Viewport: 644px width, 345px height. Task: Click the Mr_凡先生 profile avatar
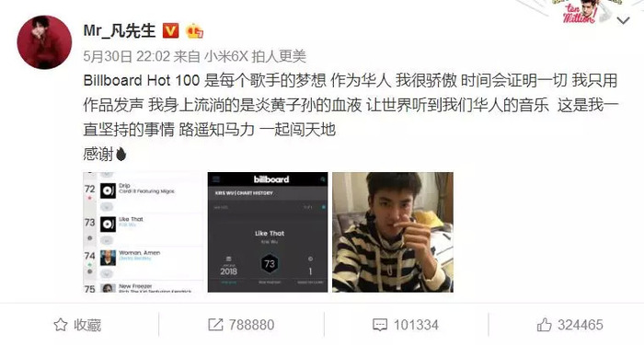click(44, 42)
